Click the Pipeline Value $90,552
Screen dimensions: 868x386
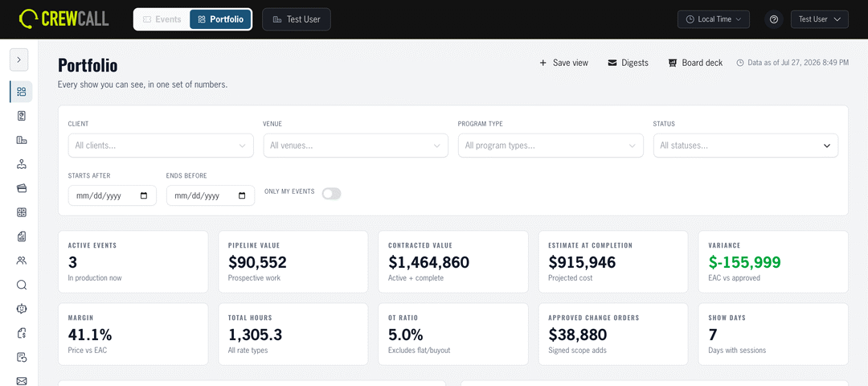pyautogui.click(x=257, y=262)
